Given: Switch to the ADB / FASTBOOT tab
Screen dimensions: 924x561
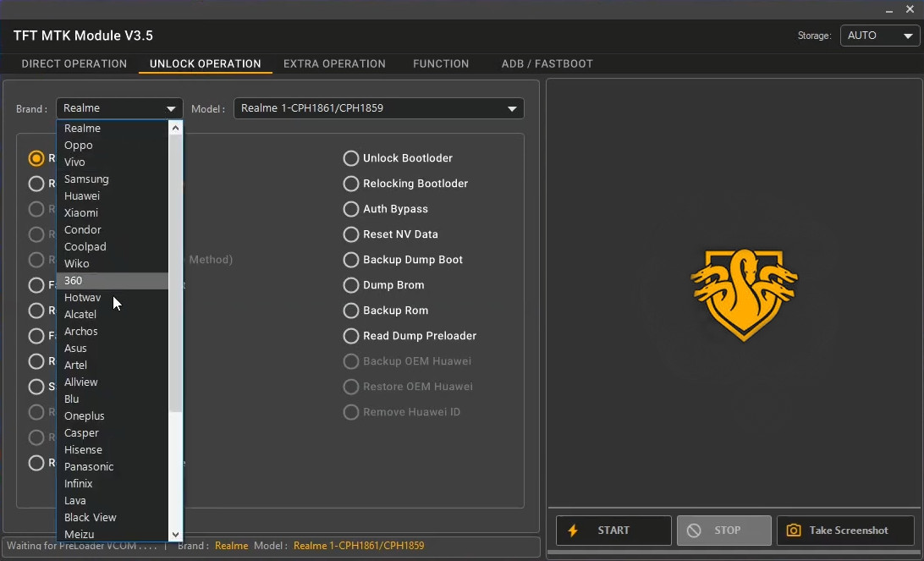Looking at the screenshot, I should [x=547, y=63].
